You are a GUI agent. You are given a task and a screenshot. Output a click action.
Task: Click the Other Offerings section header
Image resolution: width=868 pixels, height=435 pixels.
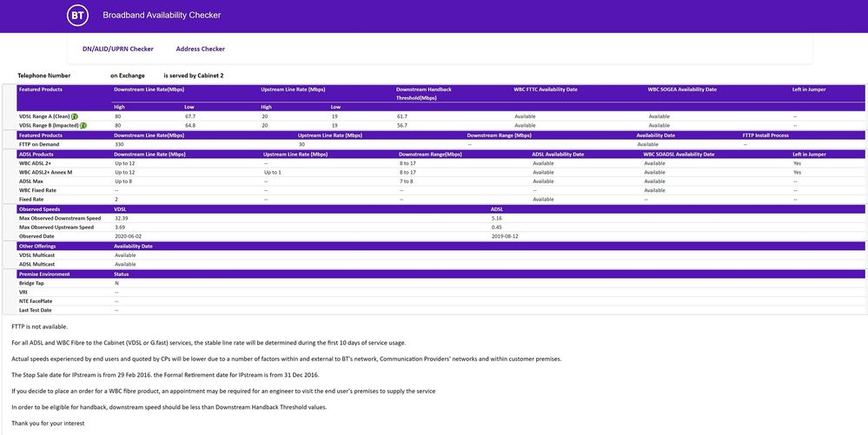pyautogui.click(x=37, y=246)
